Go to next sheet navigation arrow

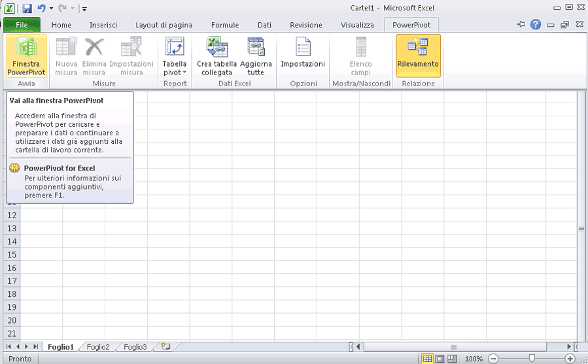(x=26, y=347)
